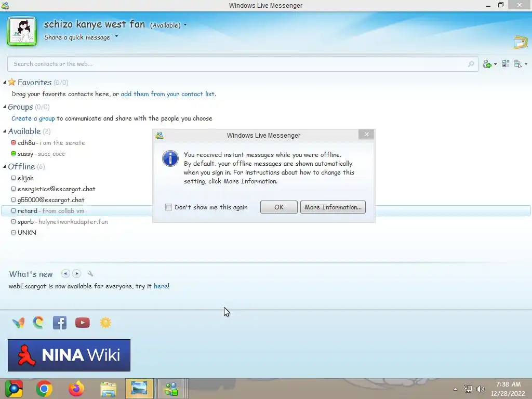The image size is (532, 399).
Task: Click the yellow sun icon
Action: (x=105, y=323)
